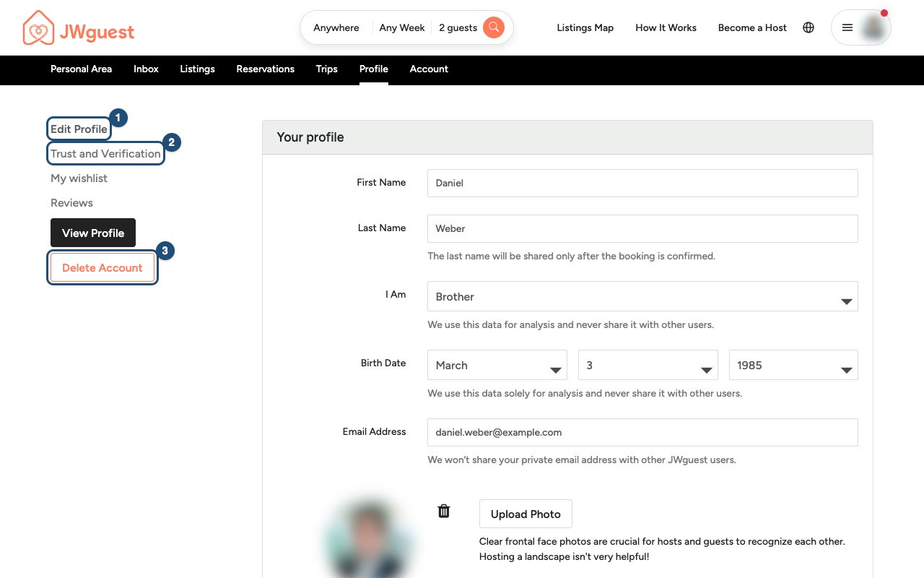Delete profile photo with trash icon

444,512
